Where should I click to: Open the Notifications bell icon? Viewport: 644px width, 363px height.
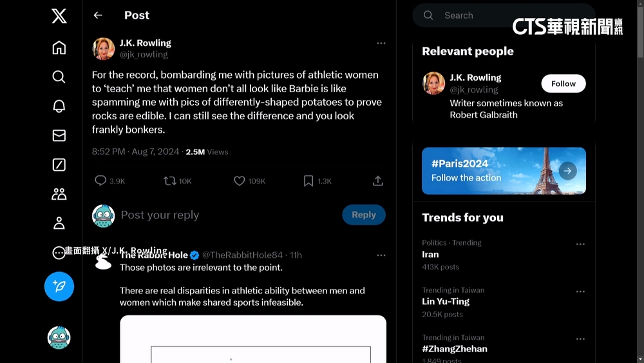coord(59,106)
